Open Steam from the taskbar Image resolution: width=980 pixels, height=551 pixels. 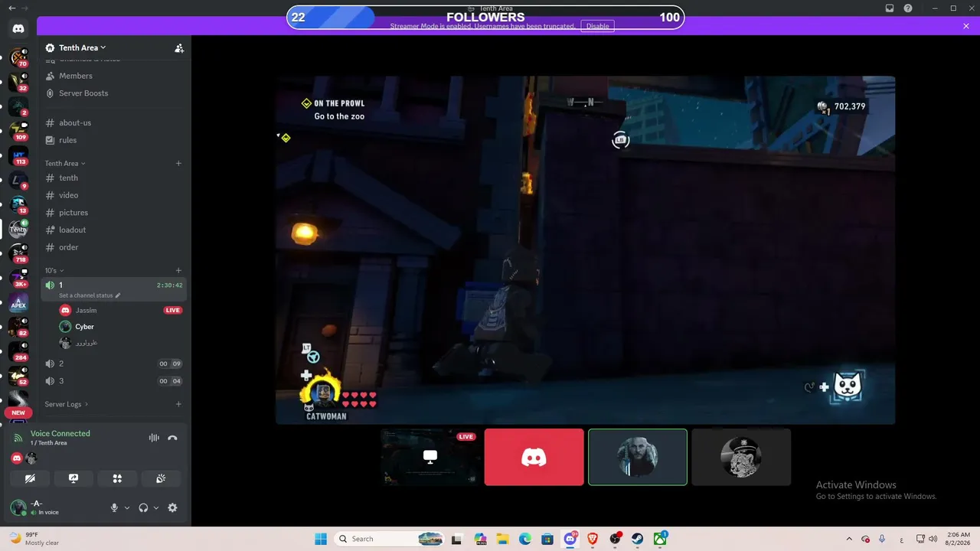point(637,539)
